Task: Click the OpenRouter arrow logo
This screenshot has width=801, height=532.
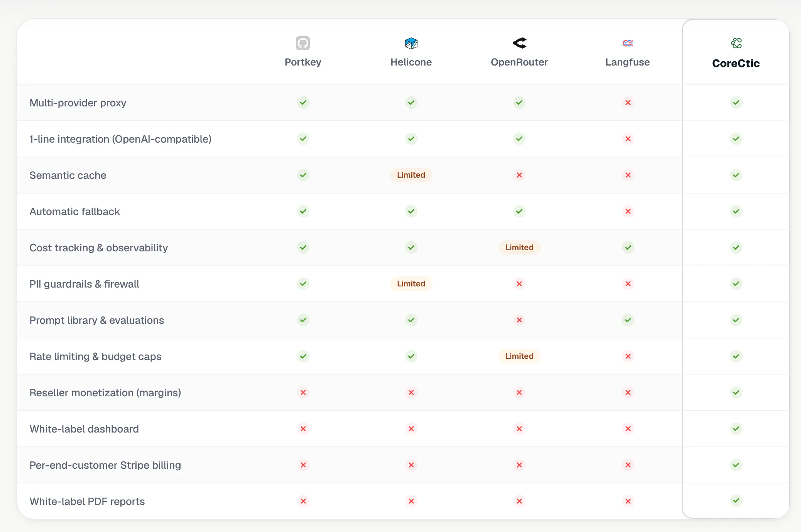Action: 519,43
